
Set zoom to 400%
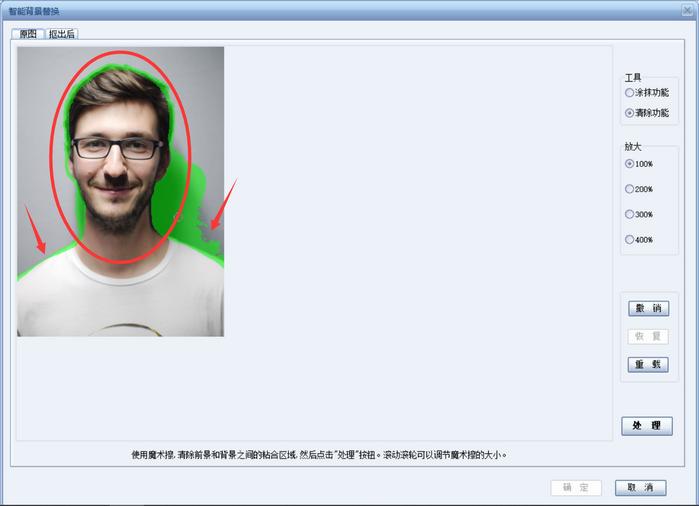click(x=639, y=240)
